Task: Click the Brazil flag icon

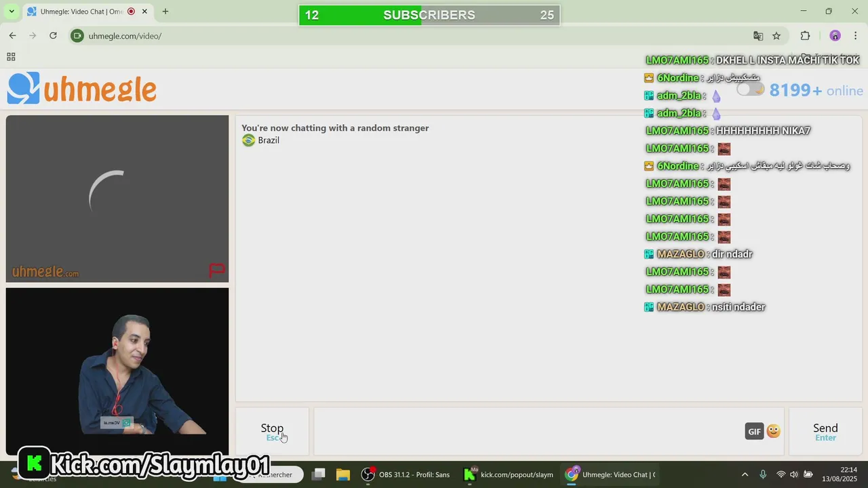Action: click(x=248, y=140)
